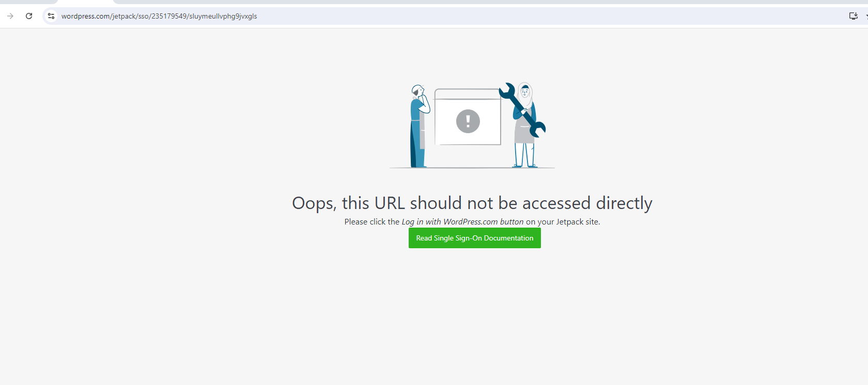Click 'sluymeullvphg9jvxgls' at the URL end
868x385 pixels.
(223, 16)
